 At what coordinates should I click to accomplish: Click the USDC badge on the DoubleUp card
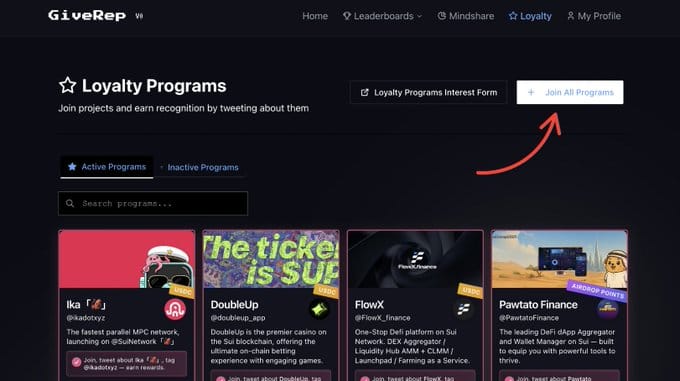[x=326, y=291]
